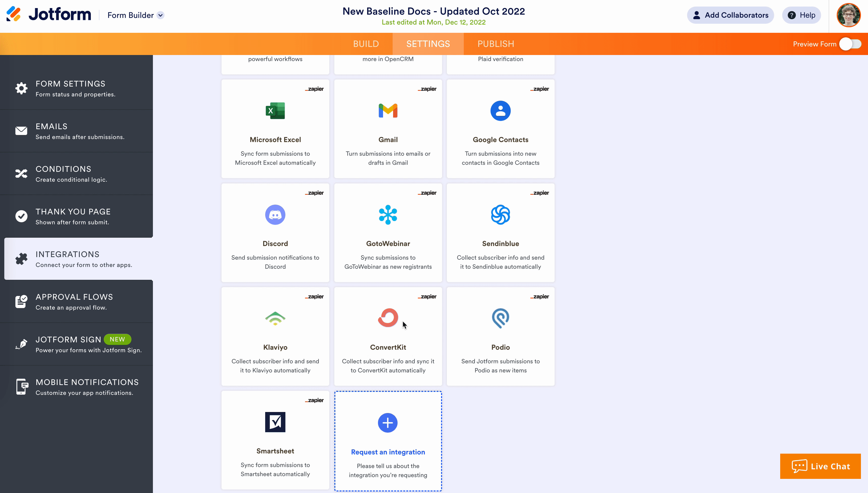Click the Form Settings gear icon
The image size is (868, 493).
tap(21, 88)
